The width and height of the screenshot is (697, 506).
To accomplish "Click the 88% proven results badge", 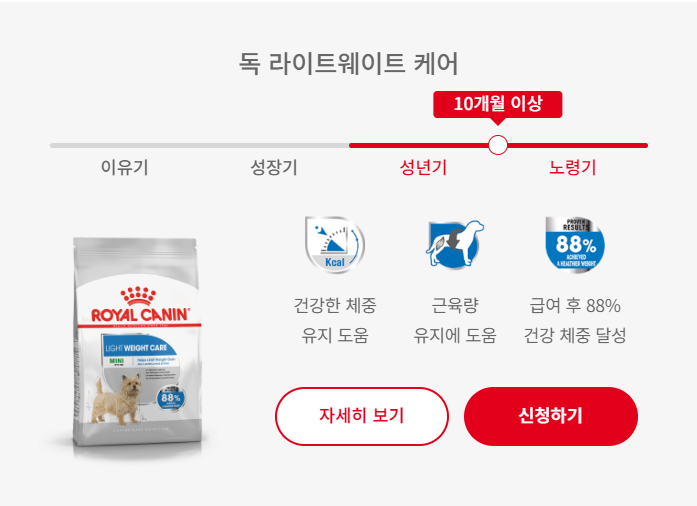I will point(575,244).
